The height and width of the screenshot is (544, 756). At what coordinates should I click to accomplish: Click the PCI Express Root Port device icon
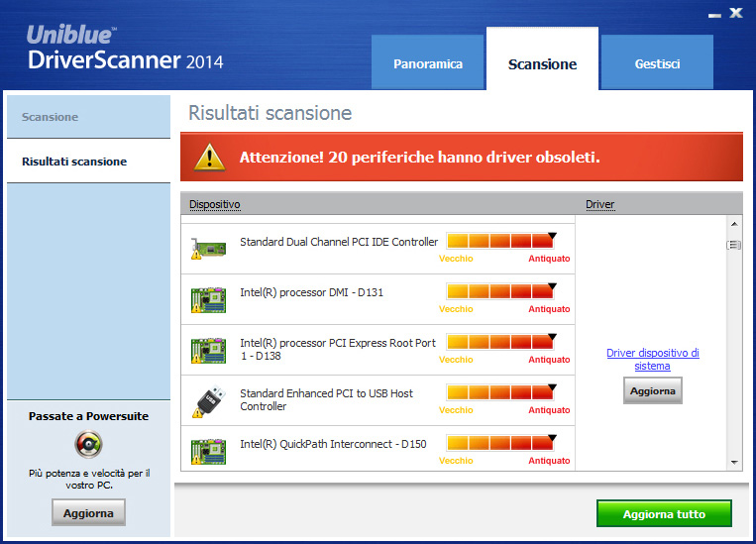[x=208, y=350]
